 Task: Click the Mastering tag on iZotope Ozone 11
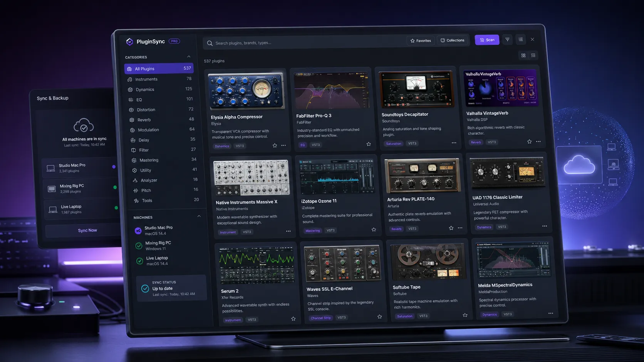tap(313, 230)
